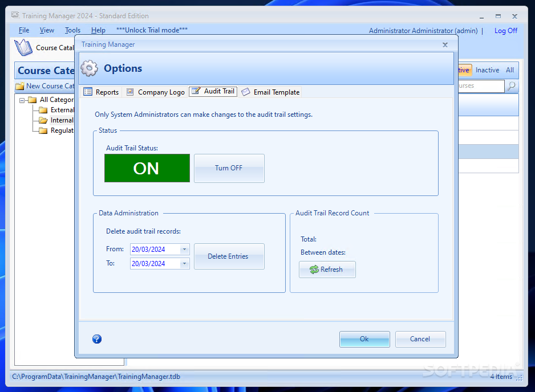Click the Reports tab list icon
Image resolution: width=535 pixels, height=392 pixels.
coord(88,92)
